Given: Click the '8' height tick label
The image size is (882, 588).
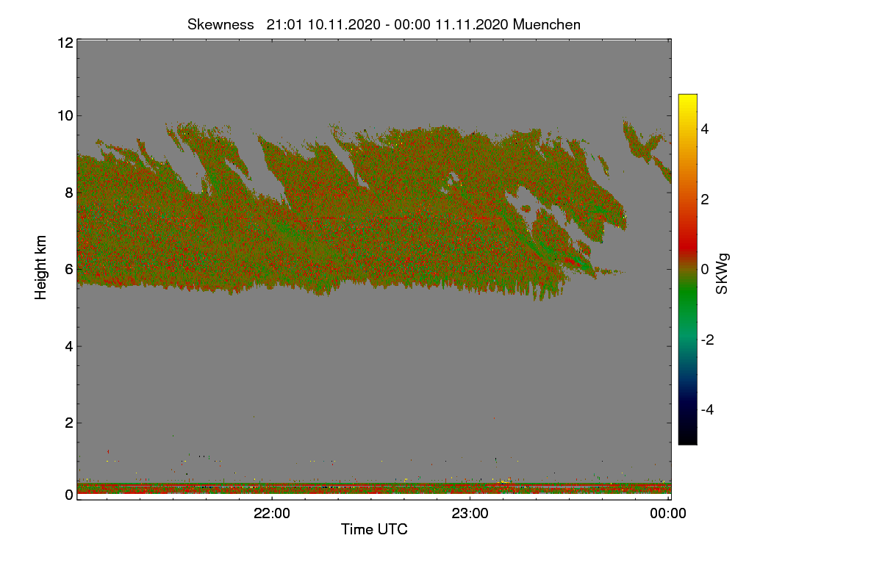Looking at the screenshot, I should 68,193.
